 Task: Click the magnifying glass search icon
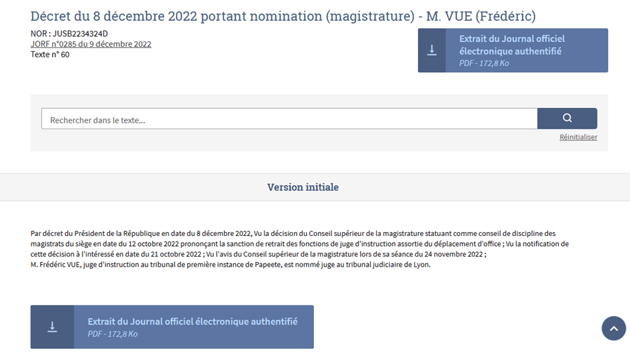[567, 118]
